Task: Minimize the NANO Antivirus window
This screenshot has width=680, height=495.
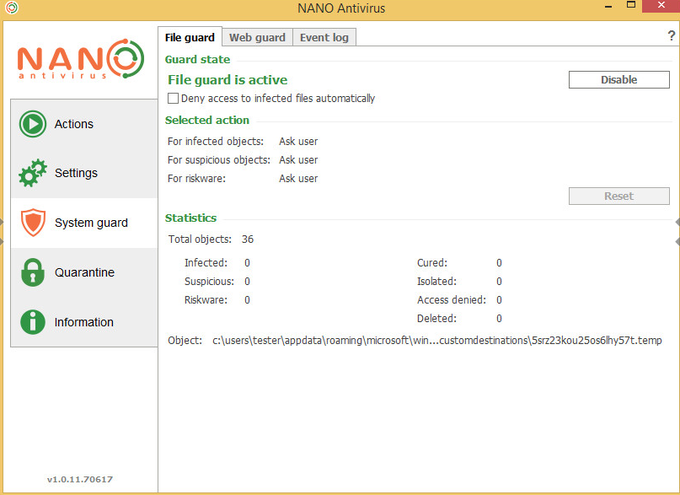Action: [x=608, y=7]
